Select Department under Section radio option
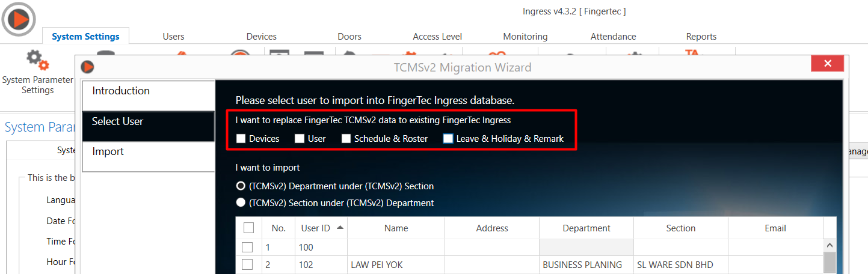 tap(241, 186)
